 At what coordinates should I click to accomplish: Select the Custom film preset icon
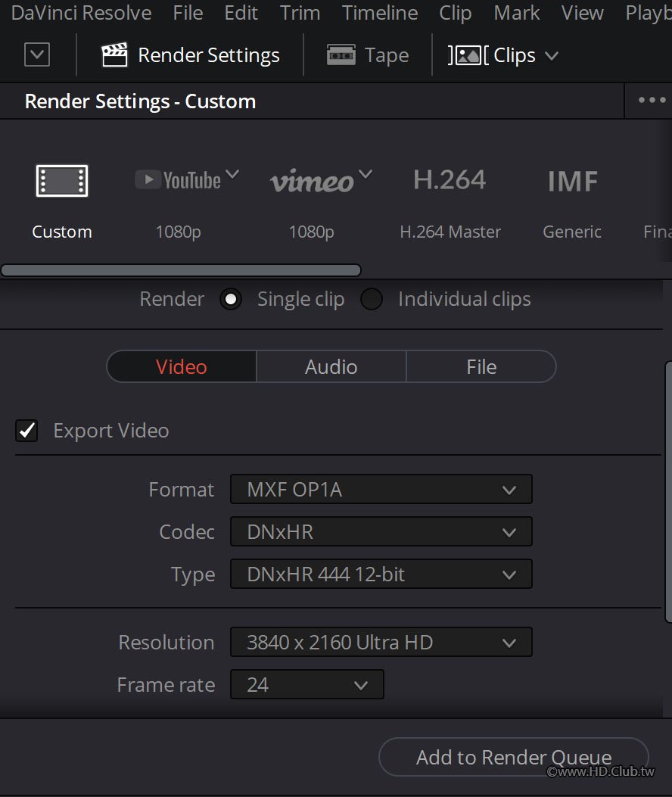point(62,182)
